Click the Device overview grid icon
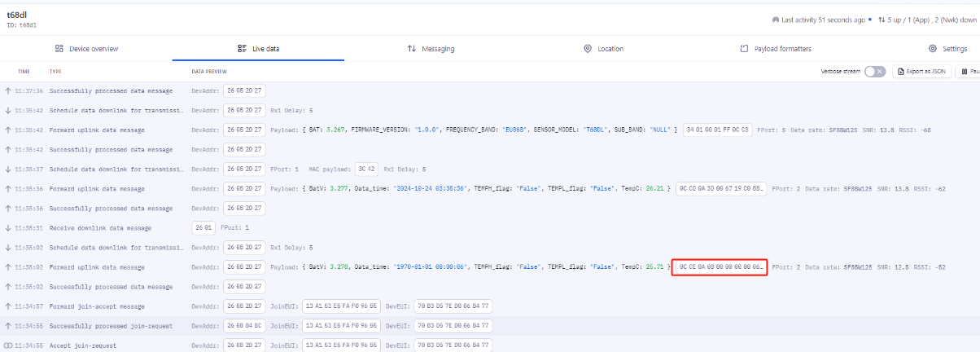Screen dimensions: 980x352 point(59,49)
